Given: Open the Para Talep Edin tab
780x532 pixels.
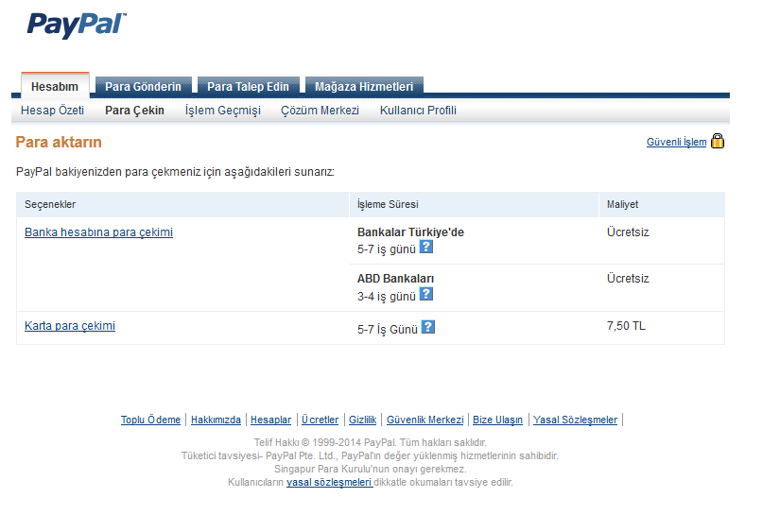Looking at the screenshot, I should click(249, 86).
